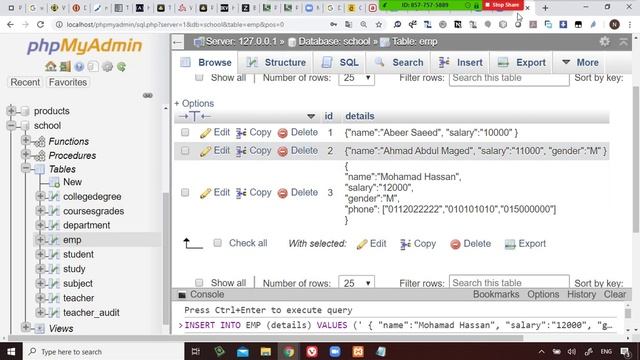Sort by the details column header
Image resolution: width=640 pixels, height=360 pixels.
tap(360, 116)
